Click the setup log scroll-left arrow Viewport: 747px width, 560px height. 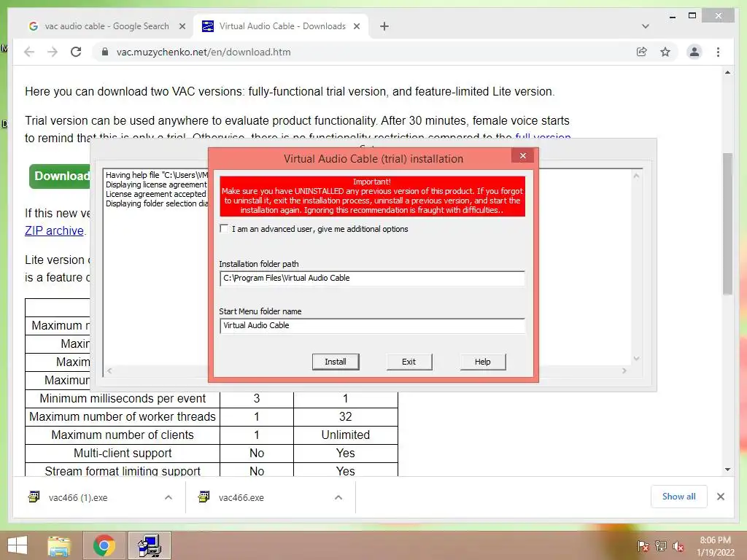click(x=109, y=370)
